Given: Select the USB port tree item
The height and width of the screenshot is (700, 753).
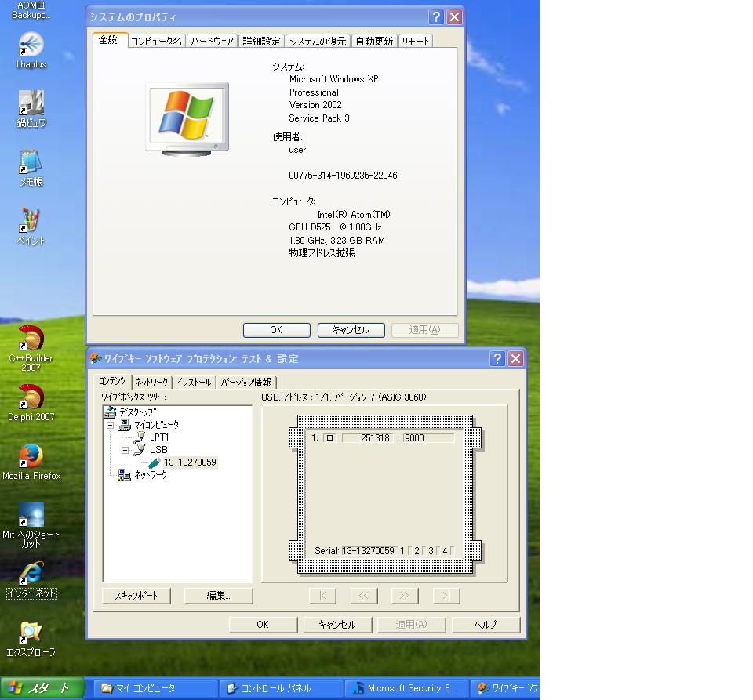Looking at the screenshot, I should pos(158,450).
